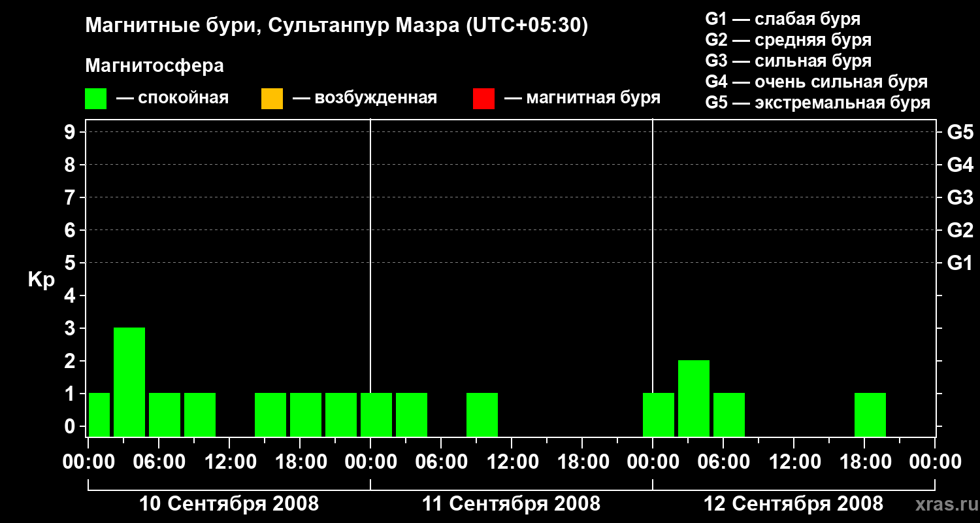The height and width of the screenshot is (523, 980).
Task: Click the 12:00 time label under 10 Сентября
Action: [x=229, y=462]
